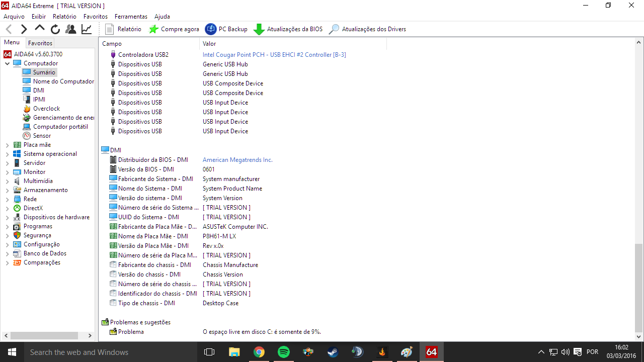Open the Arquivo menu
The height and width of the screenshot is (362, 644).
pyautogui.click(x=14, y=17)
